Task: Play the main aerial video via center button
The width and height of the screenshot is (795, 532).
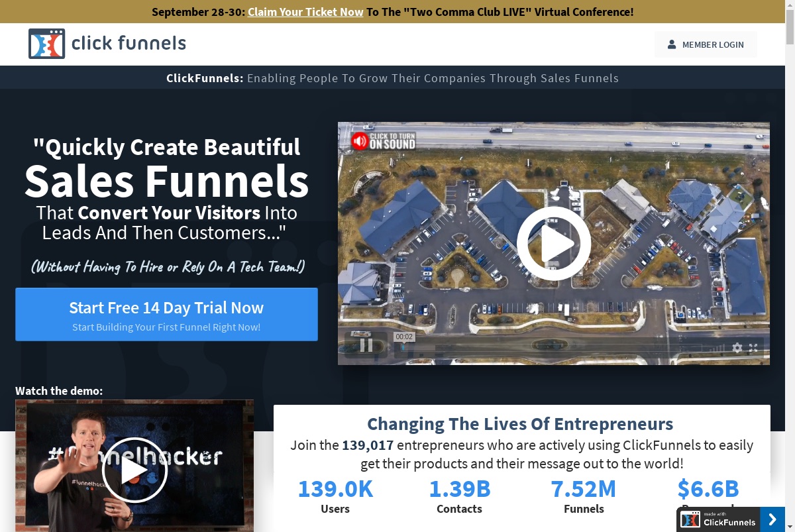Action: [554, 243]
